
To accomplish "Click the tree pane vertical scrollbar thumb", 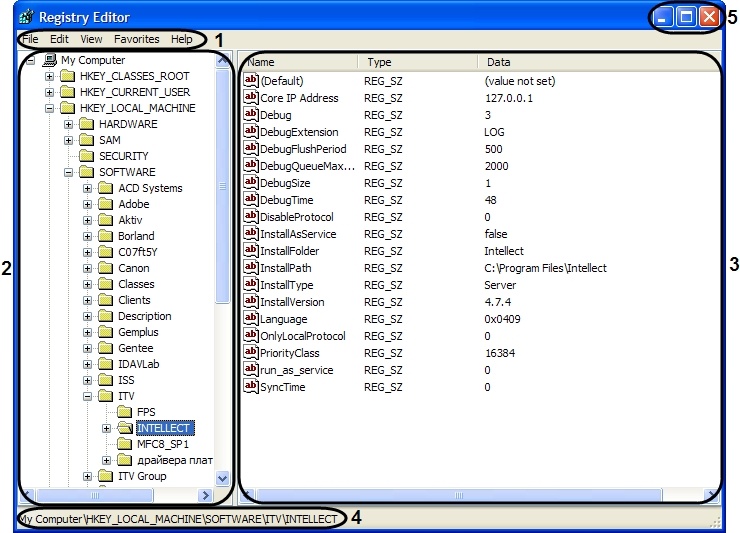I will 223,186.
